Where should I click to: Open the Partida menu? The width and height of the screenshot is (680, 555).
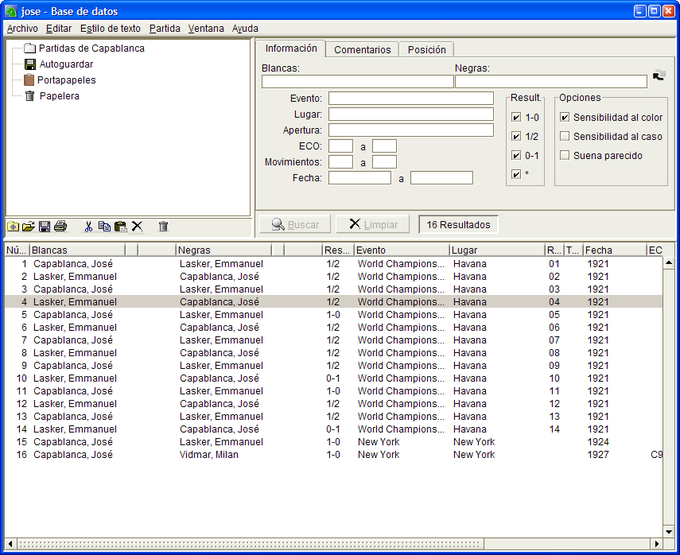click(164, 28)
